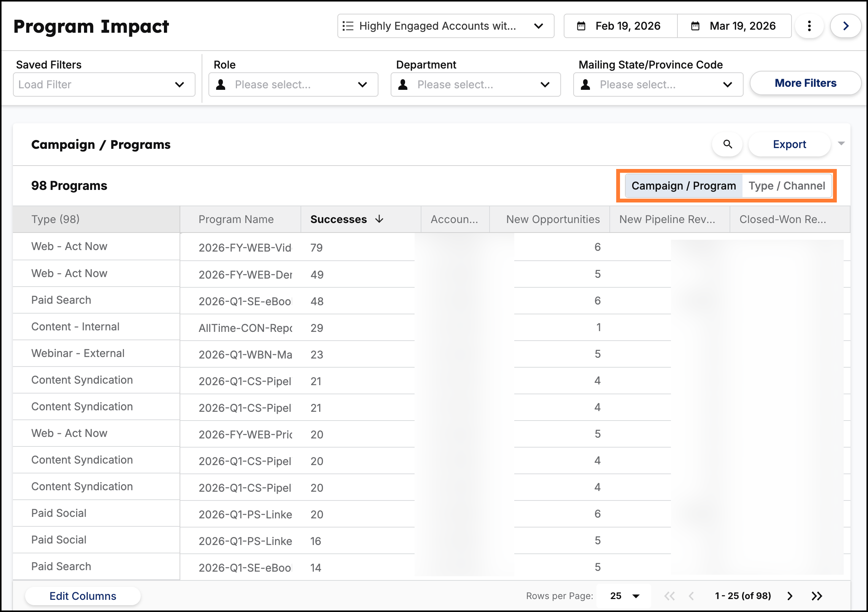Screen dimensions: 868x612
Task: Click the sort arrow on Successes column
Action: tap(379, 219)
